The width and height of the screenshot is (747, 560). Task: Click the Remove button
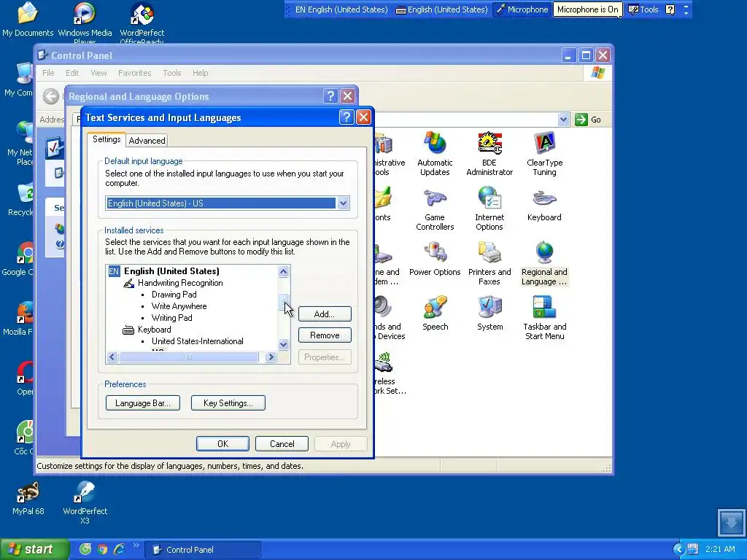(x=325, y=335)
